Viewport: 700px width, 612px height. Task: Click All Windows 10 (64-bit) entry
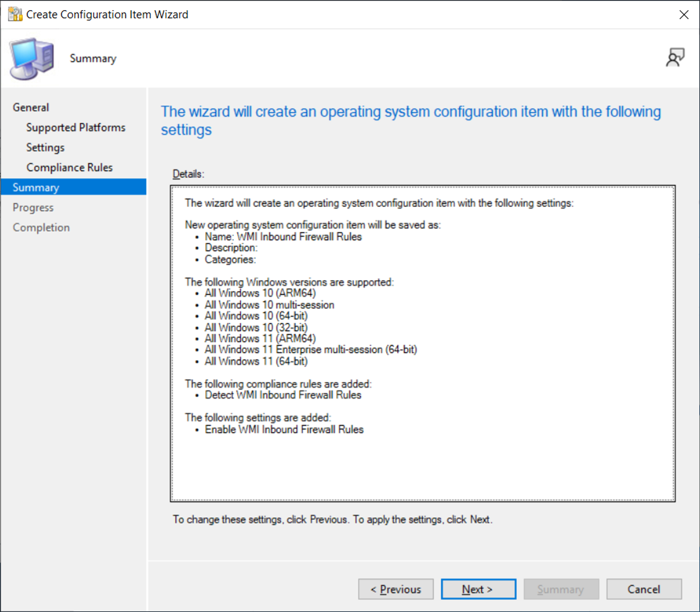(256, 316)
